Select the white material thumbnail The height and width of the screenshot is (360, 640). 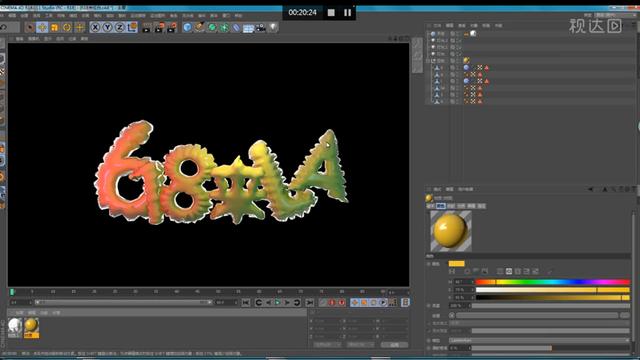coord(15,328)
